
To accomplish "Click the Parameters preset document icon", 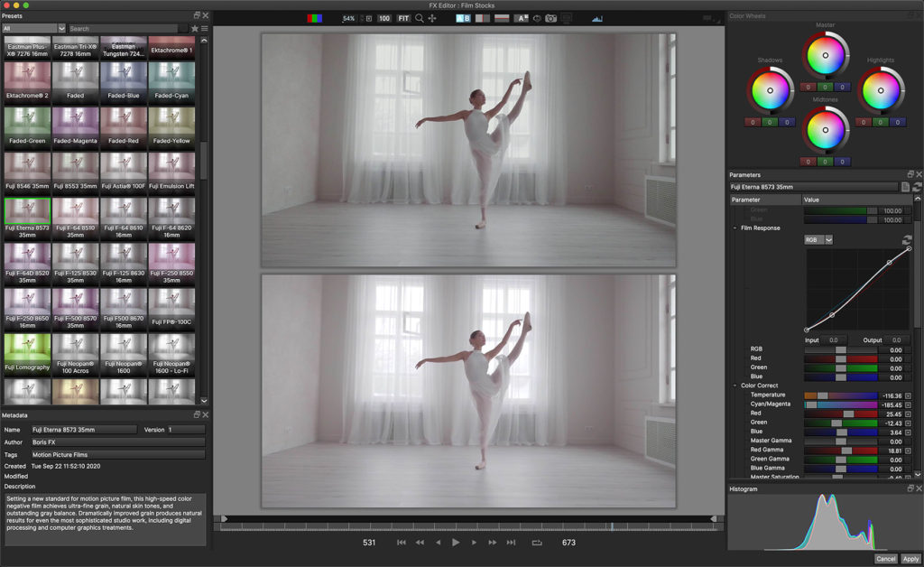I will [x=906, y=187].
